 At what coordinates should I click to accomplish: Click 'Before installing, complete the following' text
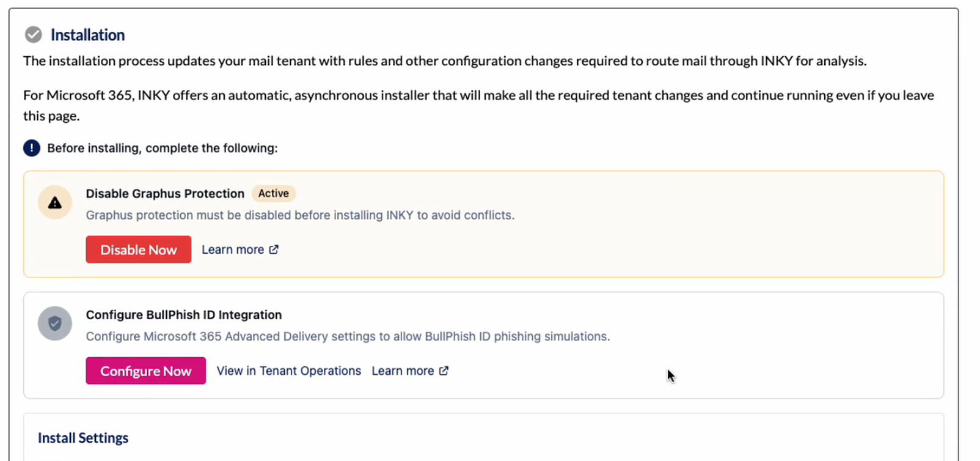pyautogui.click(x=163, y=148)
